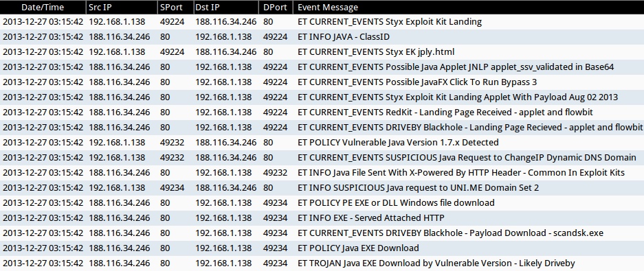This screenshot has width=644, height=271.
Task: Choose the RedKit Landing Page Received event
Action: [322, 113]
